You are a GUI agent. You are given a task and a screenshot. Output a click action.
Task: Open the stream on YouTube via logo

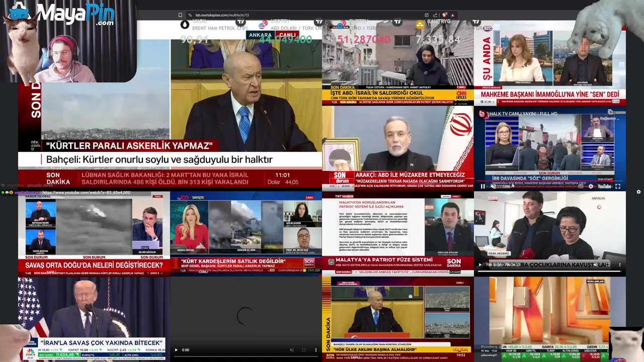pos(604,187)
